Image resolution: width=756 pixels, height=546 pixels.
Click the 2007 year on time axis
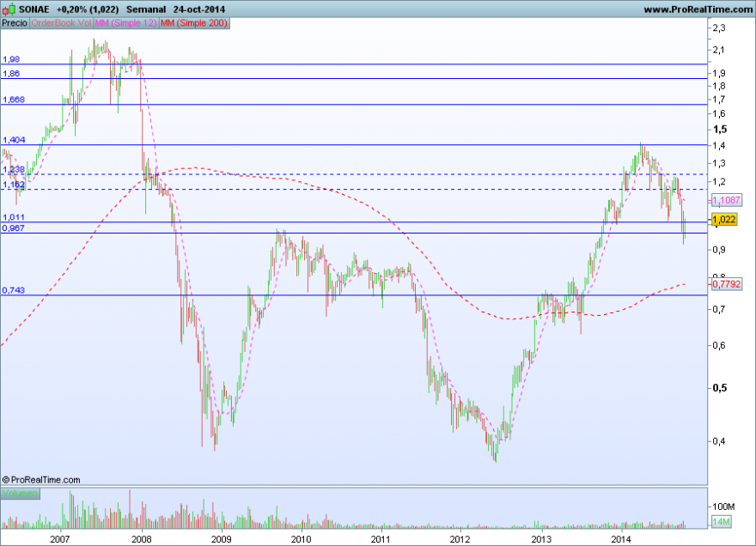60,539
